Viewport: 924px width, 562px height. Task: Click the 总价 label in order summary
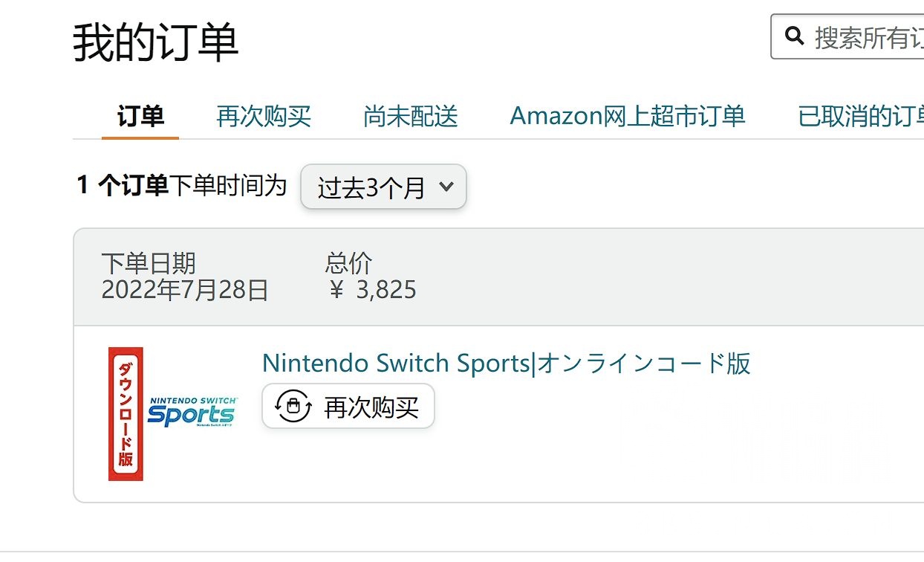[x=348, y=263]
